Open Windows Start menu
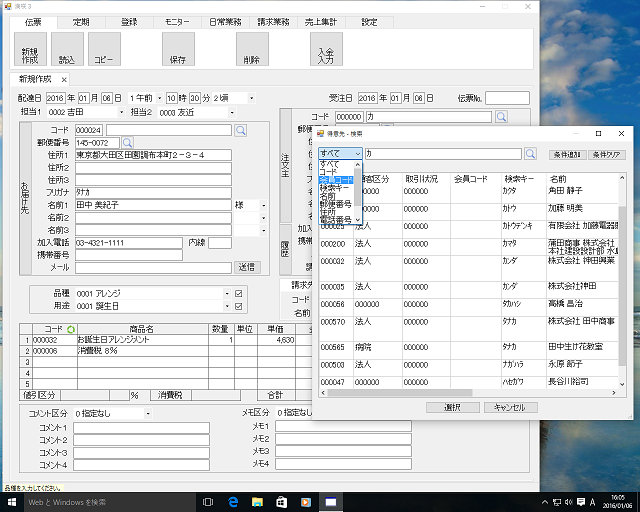Screen dimensions: 640x512 tap(11, 502)
